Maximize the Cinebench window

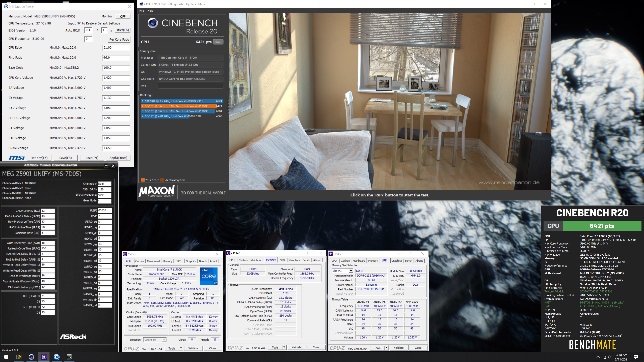pos(533,4)
